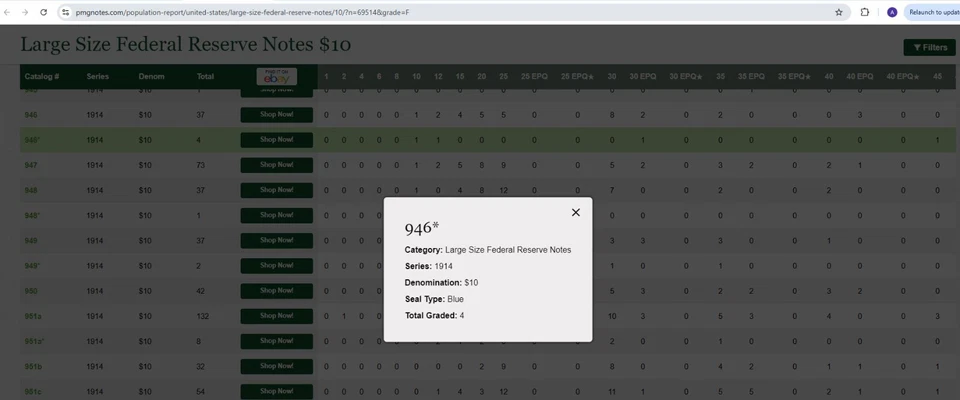This screenshot has width=960, height=400.
Task: Reload the current page
Action: pos(43,12)
